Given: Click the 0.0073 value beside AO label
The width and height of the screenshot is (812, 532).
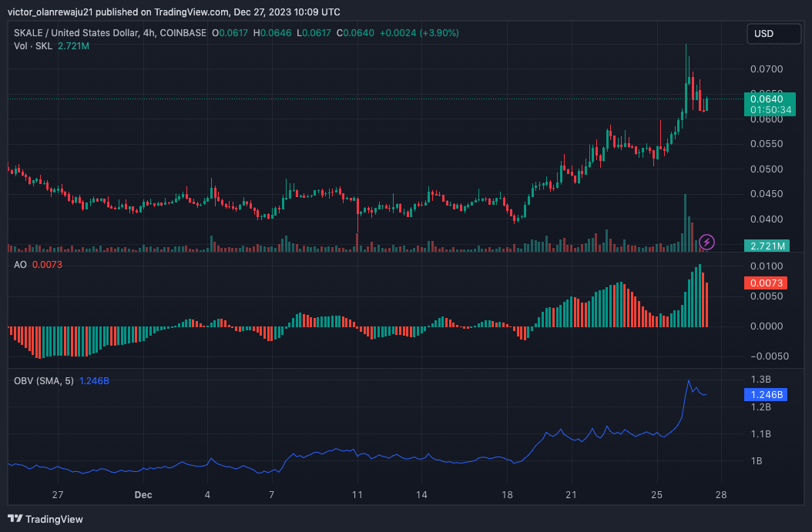Looking at the screenshot, I should pyautogui.click(x=47, y=264).
